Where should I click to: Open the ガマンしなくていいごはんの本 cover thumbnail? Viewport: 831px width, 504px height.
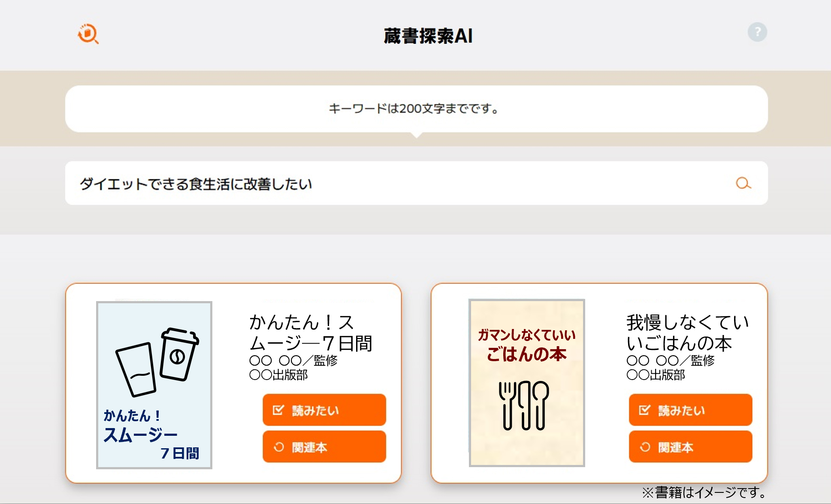coord(527,383)
